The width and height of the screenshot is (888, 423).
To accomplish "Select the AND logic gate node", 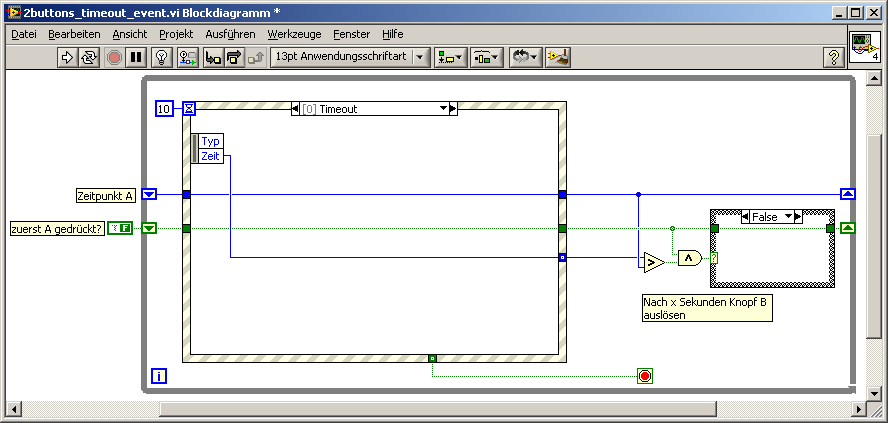I will pos(689,258).
